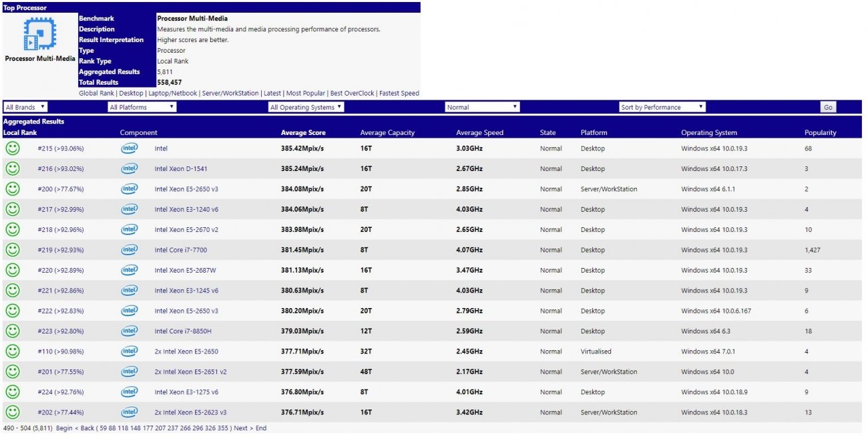Click the Processor Multi-Media benchmark icon
Image resolution: width=868 pixels, height=439 pixels.
pyautogui.click(x=40, y=35)
